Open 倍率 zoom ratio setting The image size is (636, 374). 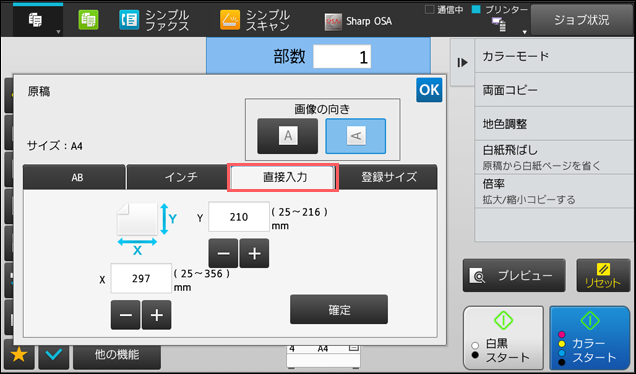pyautogui.click(x=554, y=191)
